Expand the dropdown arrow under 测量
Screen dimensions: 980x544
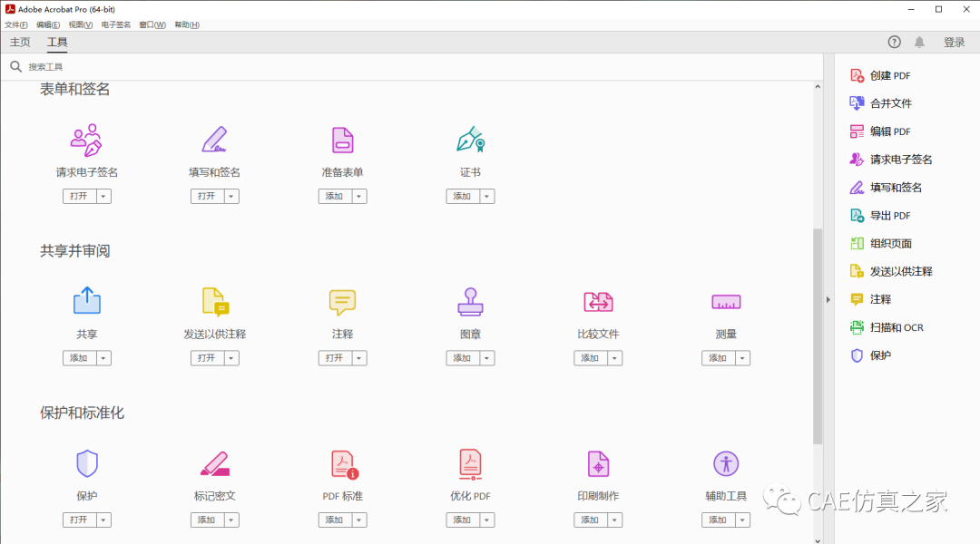coord(743,358)
